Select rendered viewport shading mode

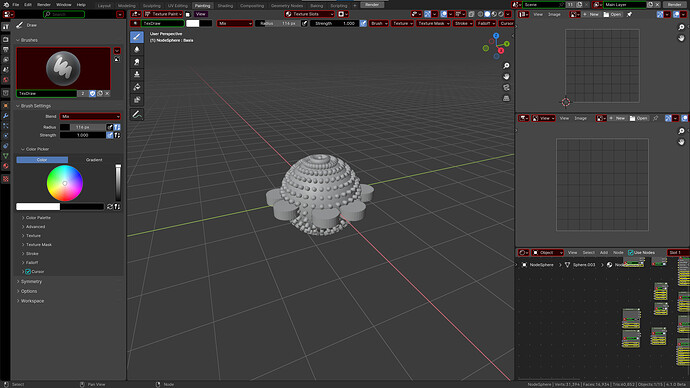tap(501, 15)
